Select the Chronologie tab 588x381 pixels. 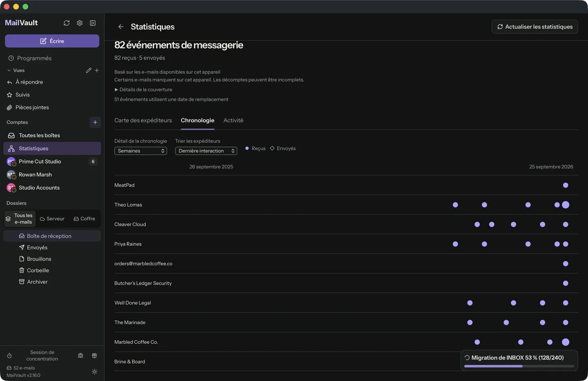point(198,120)
